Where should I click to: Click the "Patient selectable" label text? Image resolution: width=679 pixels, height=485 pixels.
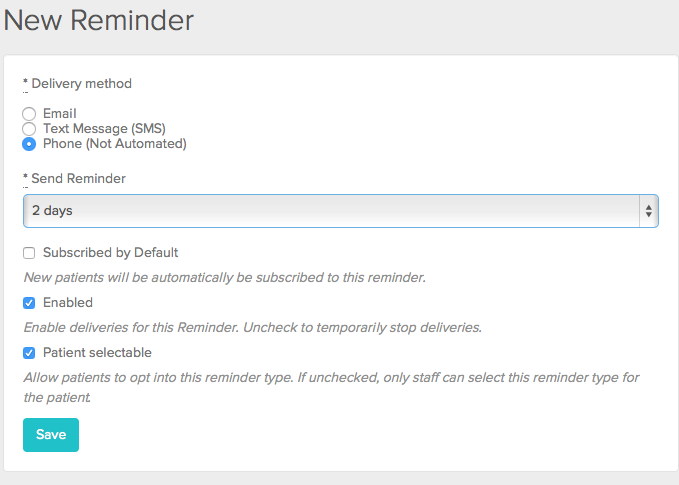tap(97, 353)
